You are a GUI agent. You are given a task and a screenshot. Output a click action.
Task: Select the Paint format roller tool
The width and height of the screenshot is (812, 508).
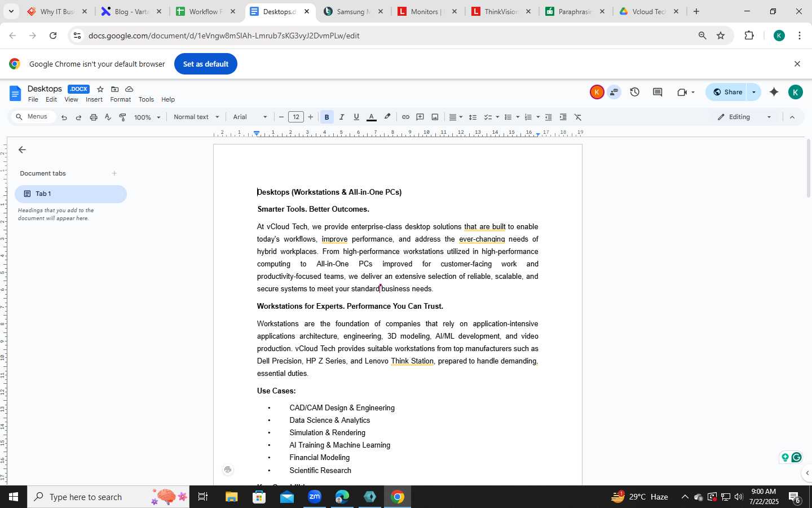pyautogui.click(x=123, y=117)
